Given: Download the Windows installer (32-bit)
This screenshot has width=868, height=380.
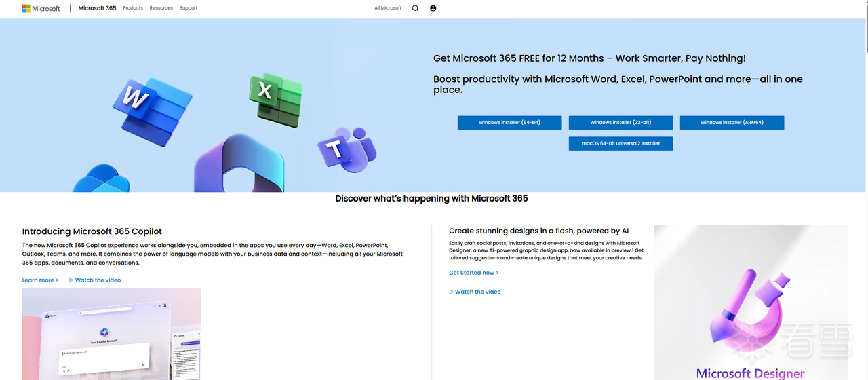Looking at the screenshot, I should point(620,123).
